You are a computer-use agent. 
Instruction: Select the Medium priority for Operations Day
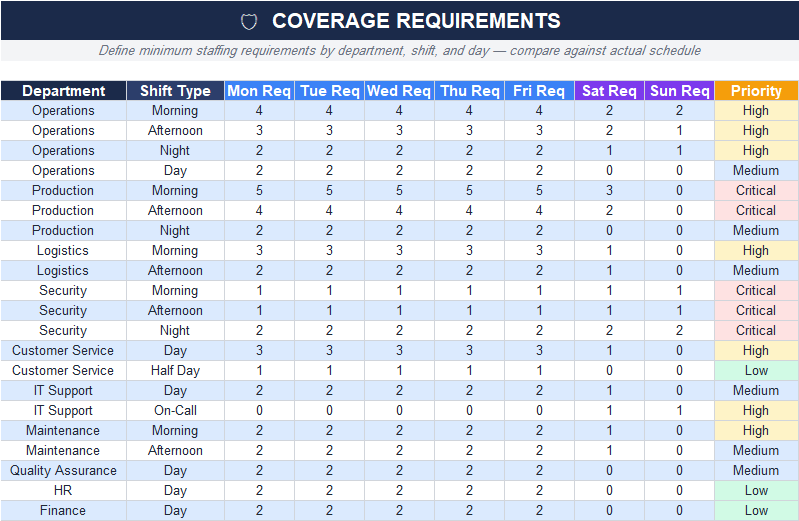point(756,170)
